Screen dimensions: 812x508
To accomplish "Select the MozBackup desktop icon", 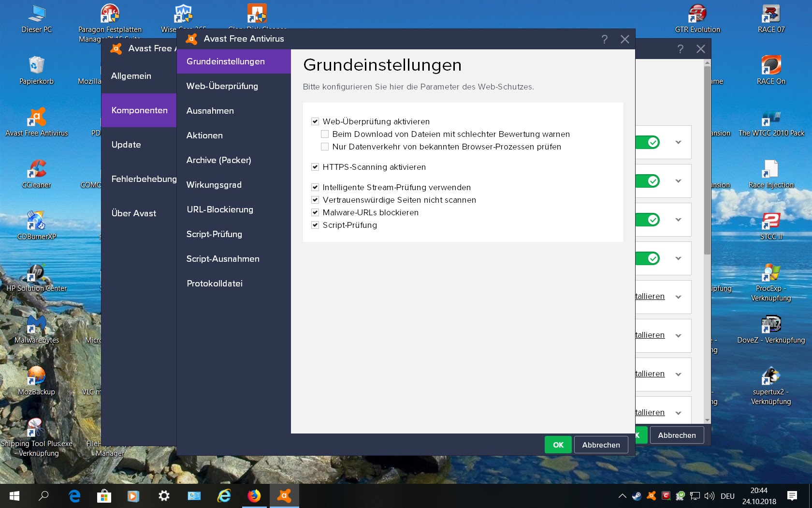I will 37,381.
